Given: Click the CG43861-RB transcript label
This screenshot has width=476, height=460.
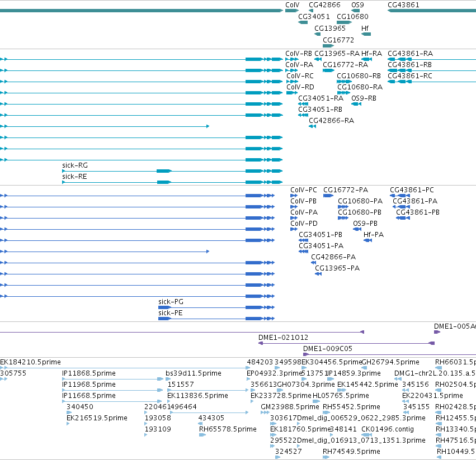Looking at the screenshot, I should (x=409, y=65).
